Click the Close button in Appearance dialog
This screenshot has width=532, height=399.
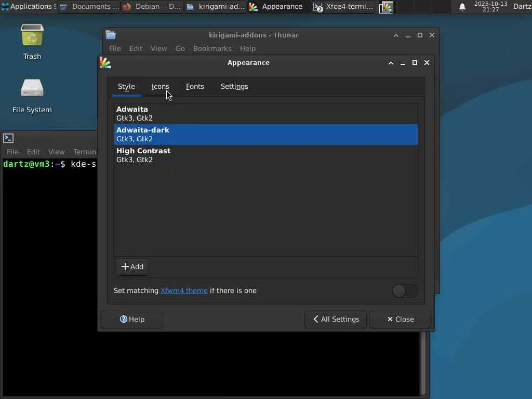(x=400, y=320)
